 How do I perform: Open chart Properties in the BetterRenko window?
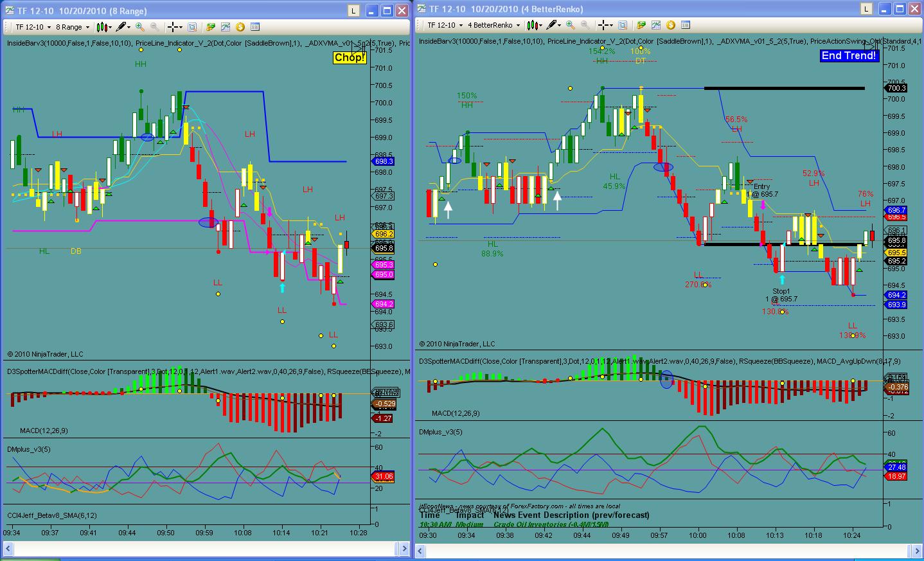686,25
